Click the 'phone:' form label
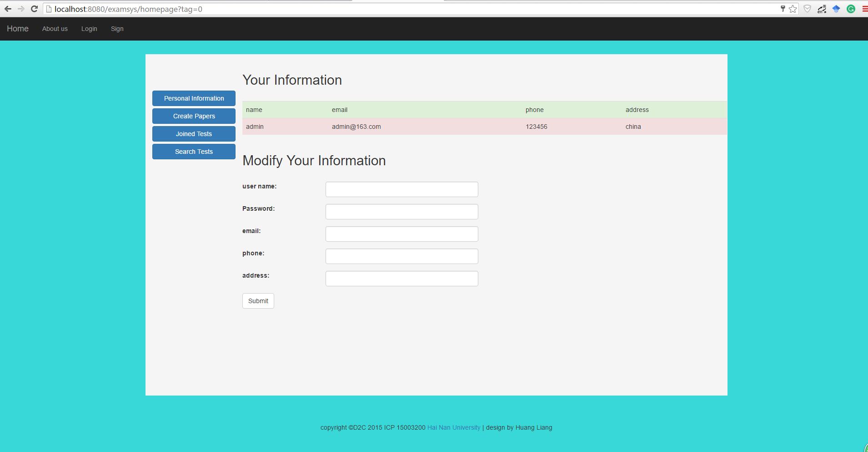 [253, 253]
